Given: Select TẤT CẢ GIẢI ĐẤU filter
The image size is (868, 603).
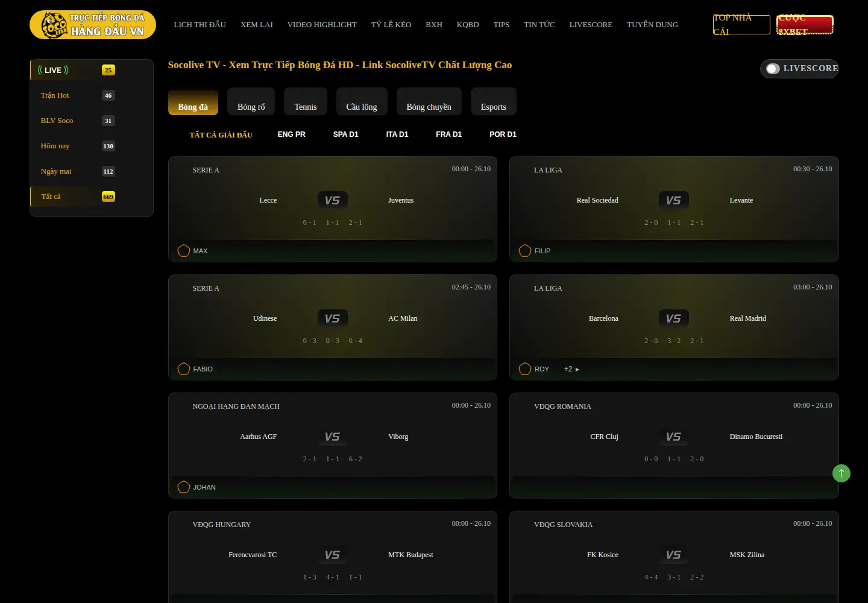Looking at the screenshot, I should coord(221,135).
